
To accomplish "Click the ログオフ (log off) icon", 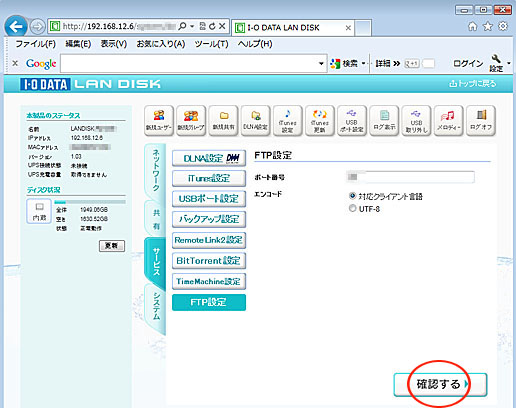I will pyautogui.click(x=481, y=121).
